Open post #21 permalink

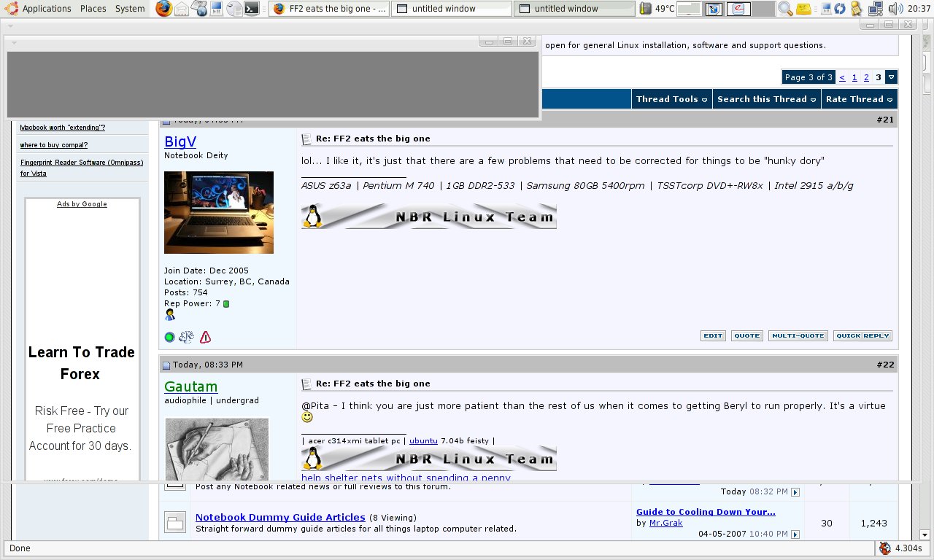(885, 120)
